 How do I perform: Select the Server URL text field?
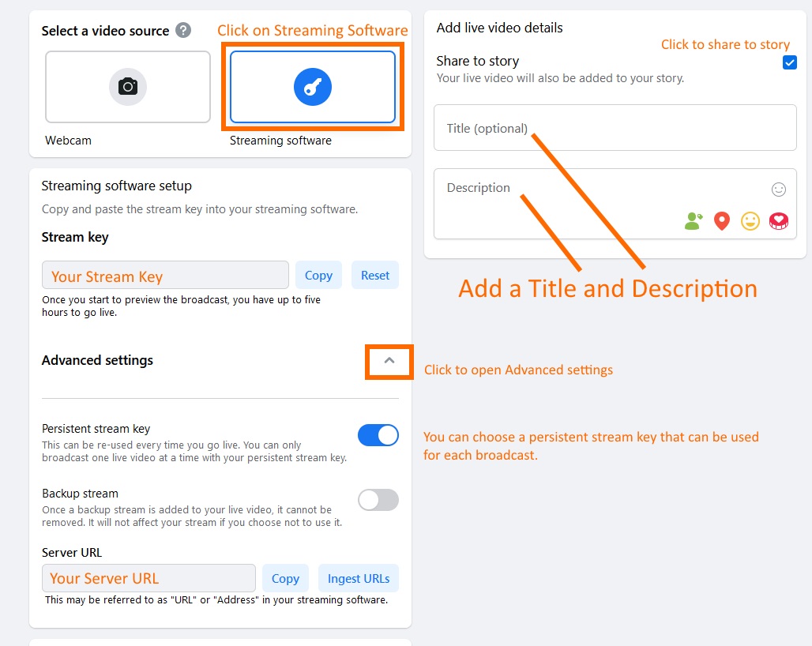(148, 577)
